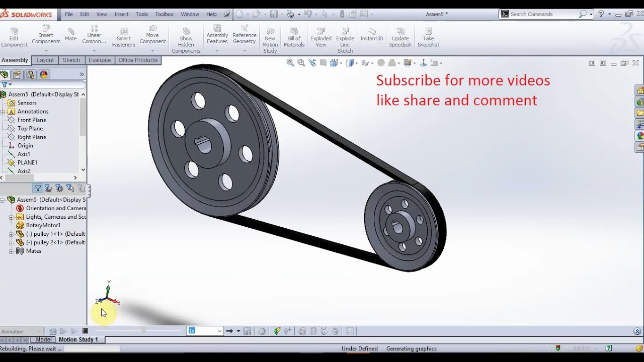Switch to the Sketch tab
The width and height of the screenshot is (644, 362).
pos(71,60)
